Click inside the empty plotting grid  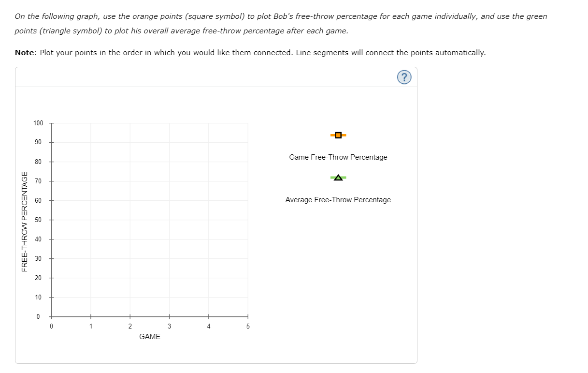(x=149, y=218)
